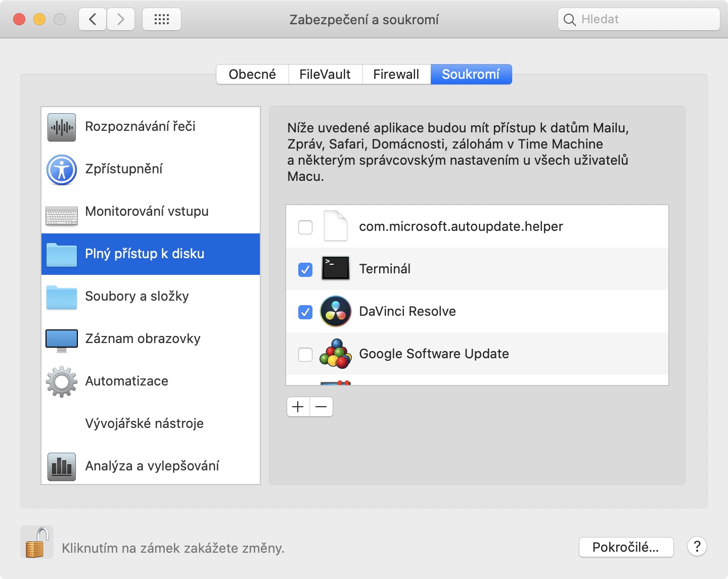
Task: Select the Záznam obrazovky monitor icon
Action: pyautogui.click(x=62, y=340)
